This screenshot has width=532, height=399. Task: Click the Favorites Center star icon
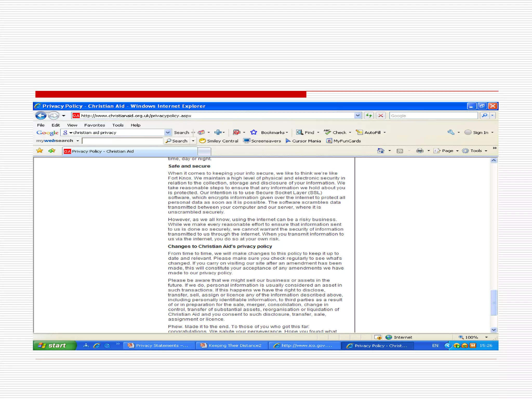40,151
